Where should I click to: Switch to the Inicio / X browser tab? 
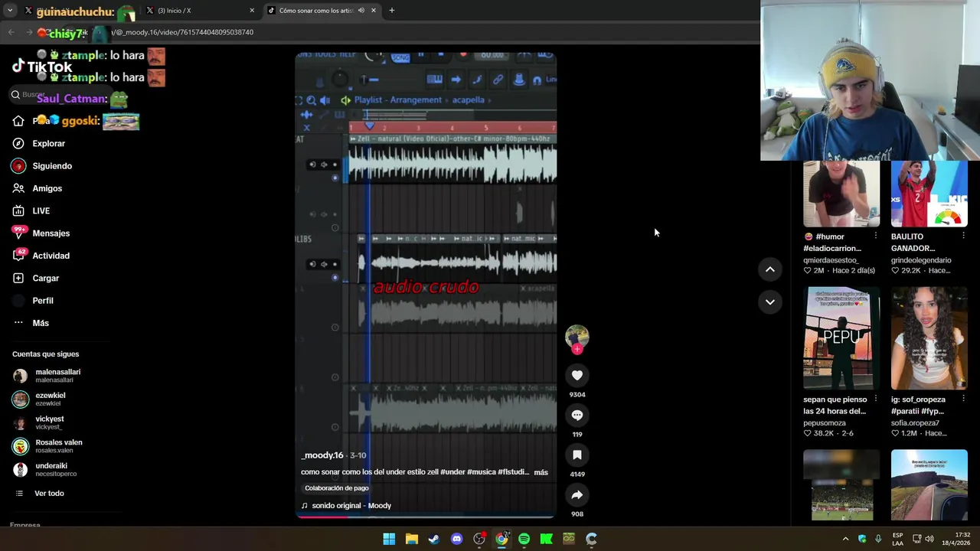coord(201,11)
